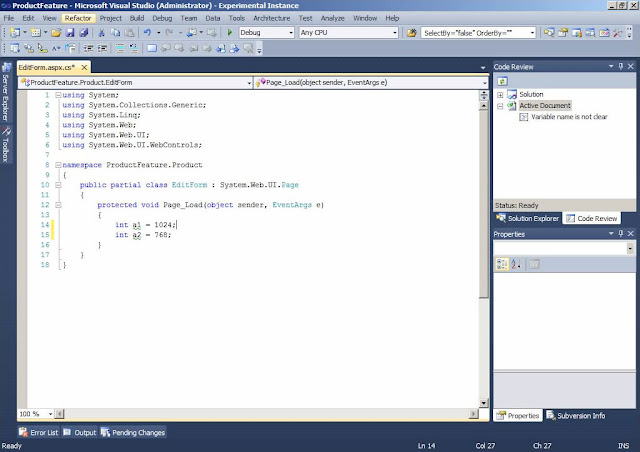This screenshot has height=452, width=640.
Task: Toggle bookmark on current line icon
Action: pos(151,49)
